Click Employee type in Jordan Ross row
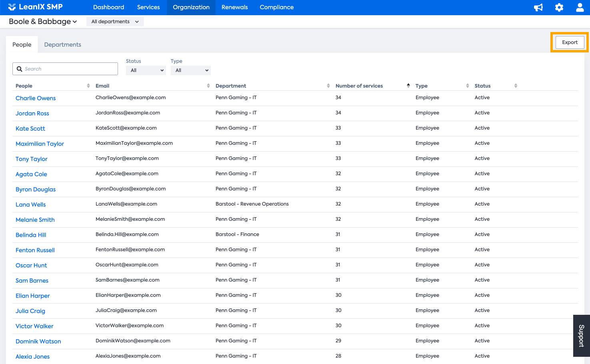590x364 pixels. (427, 113)
